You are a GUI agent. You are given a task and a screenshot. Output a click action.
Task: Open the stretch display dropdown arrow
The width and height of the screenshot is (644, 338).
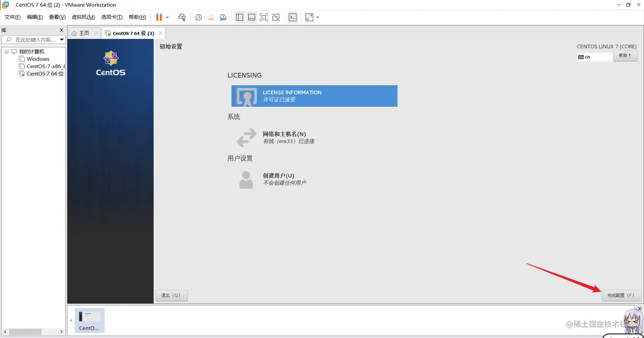pos(318,17)
